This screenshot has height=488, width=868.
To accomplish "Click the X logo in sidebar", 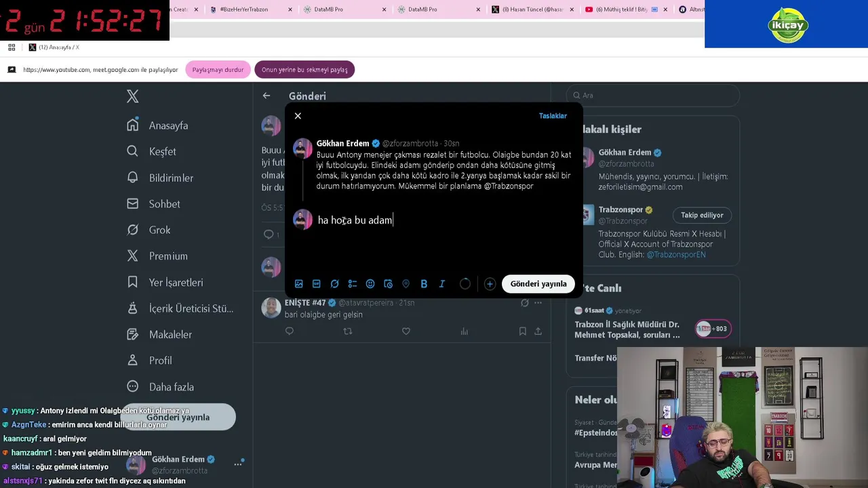I will (x=133, y=96).
